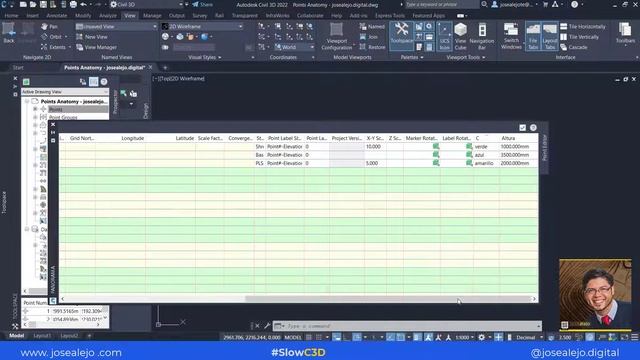Expand the Points tree node

pyautogui.click(x=35, y=109)
